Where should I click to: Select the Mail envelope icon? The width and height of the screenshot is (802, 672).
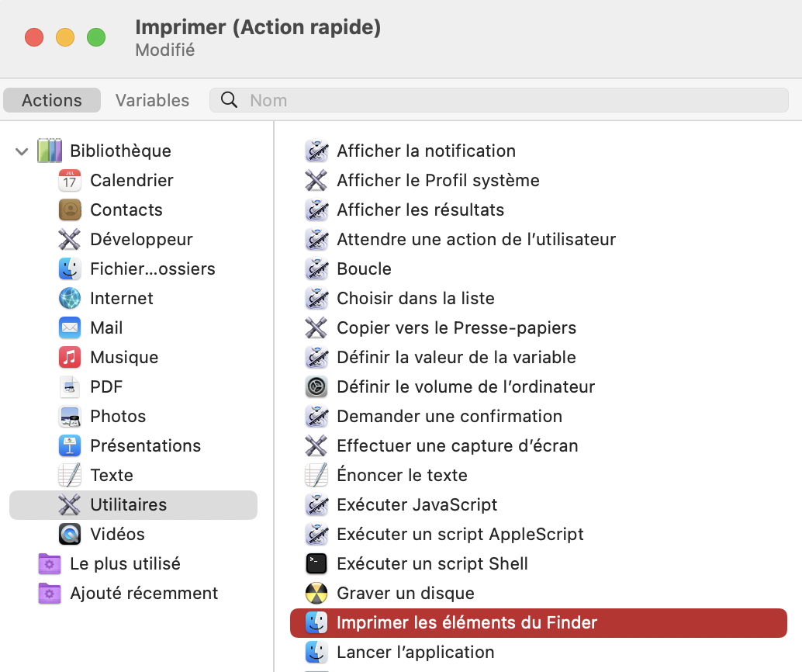click(x=70, y=328)
